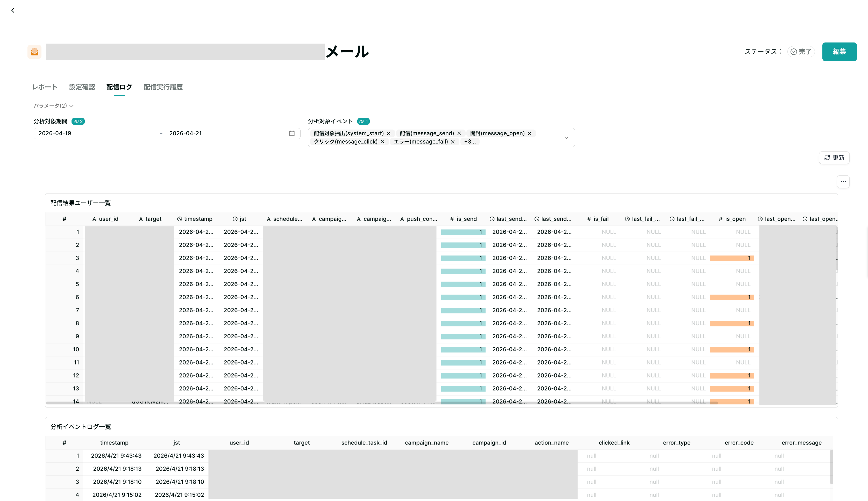The height and width of the screenshot is (501, 868).
Task: Click the first last_send... column header
Action: (508, 219)
